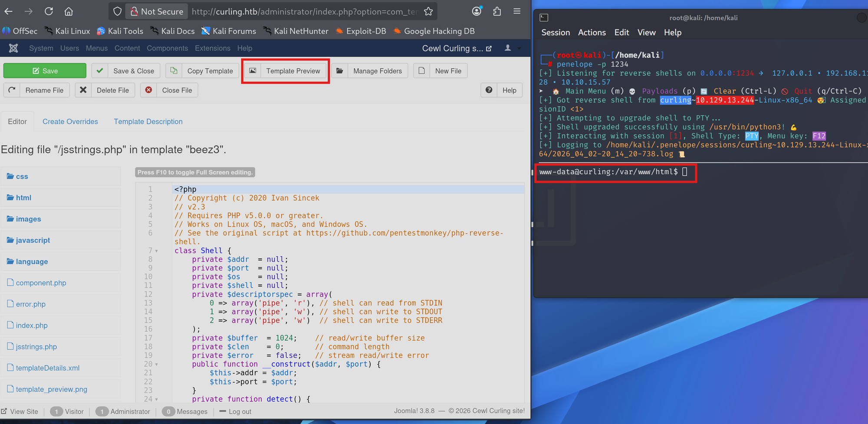Image resolution: width=868 pixels, height=424 pixels.
Task: Open Joomla Content menu
Action: (x=127, y=48)
